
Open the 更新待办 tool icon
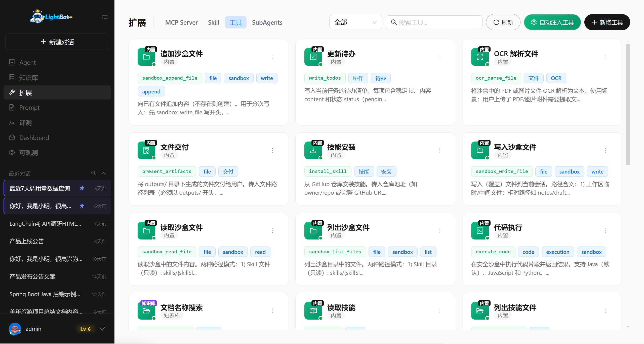point(313,57)
